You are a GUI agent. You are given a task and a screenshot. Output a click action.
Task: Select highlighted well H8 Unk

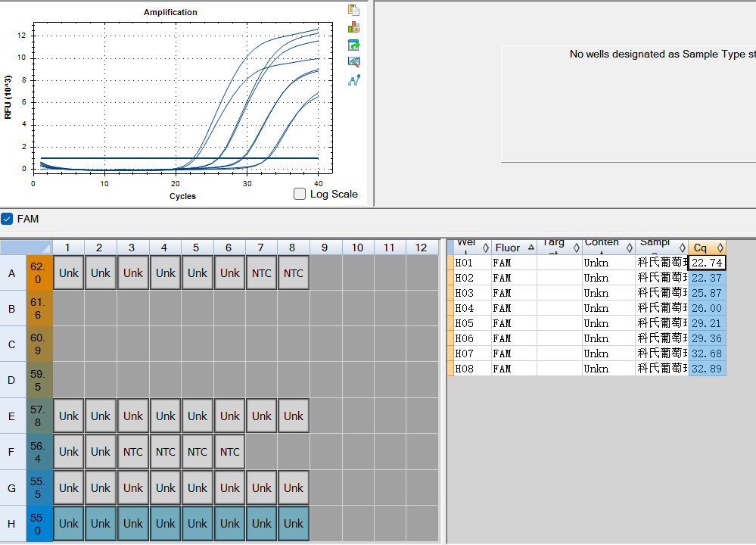pyautogui.click(x=293, y=524)
